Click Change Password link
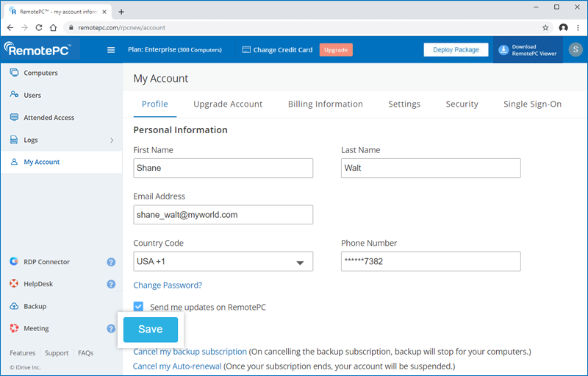This screenshot has height=376, width=588. click(168, 285)
